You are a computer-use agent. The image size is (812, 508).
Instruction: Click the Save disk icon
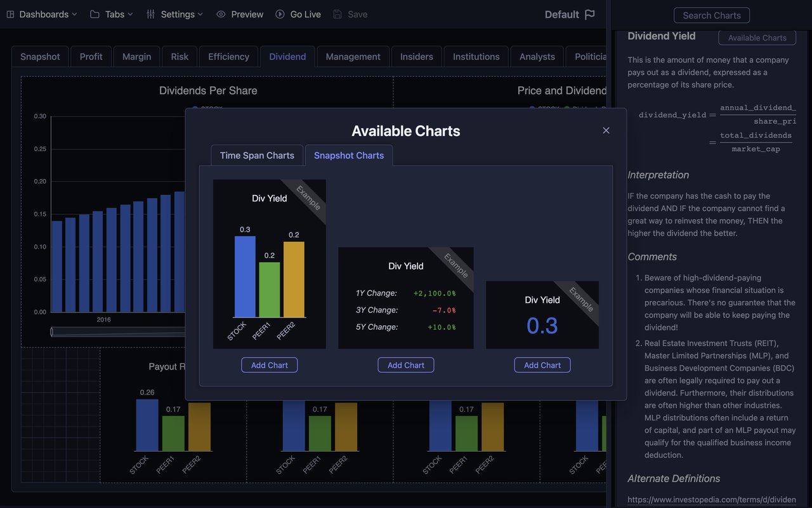(337, 14)
